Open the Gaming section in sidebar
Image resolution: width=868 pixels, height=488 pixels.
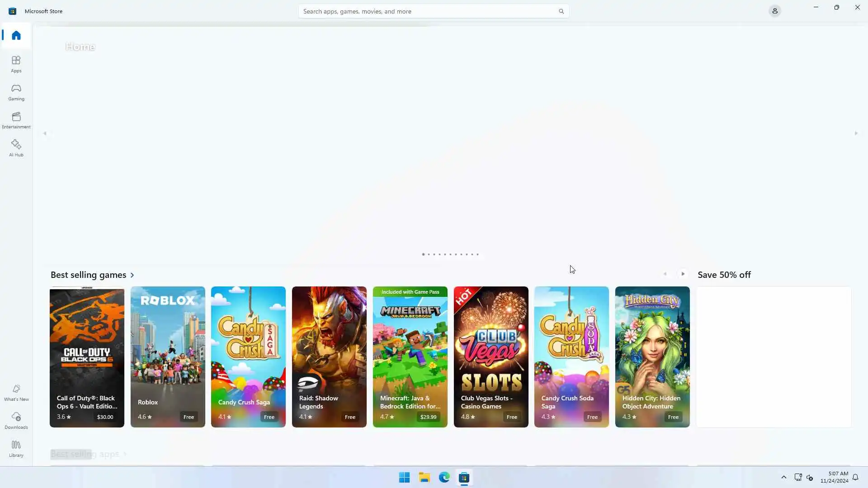(16, 92)
